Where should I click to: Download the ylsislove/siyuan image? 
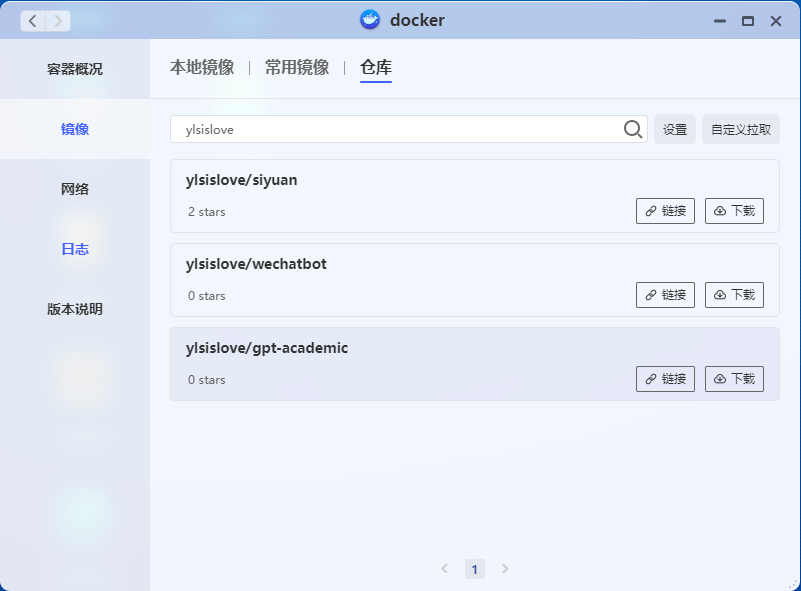point(735,211)
